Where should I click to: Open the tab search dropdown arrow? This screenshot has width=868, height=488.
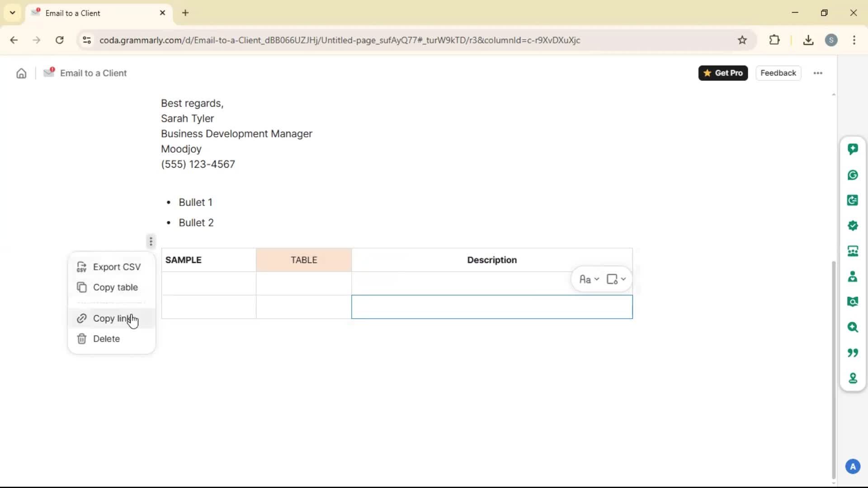(13, 13)
